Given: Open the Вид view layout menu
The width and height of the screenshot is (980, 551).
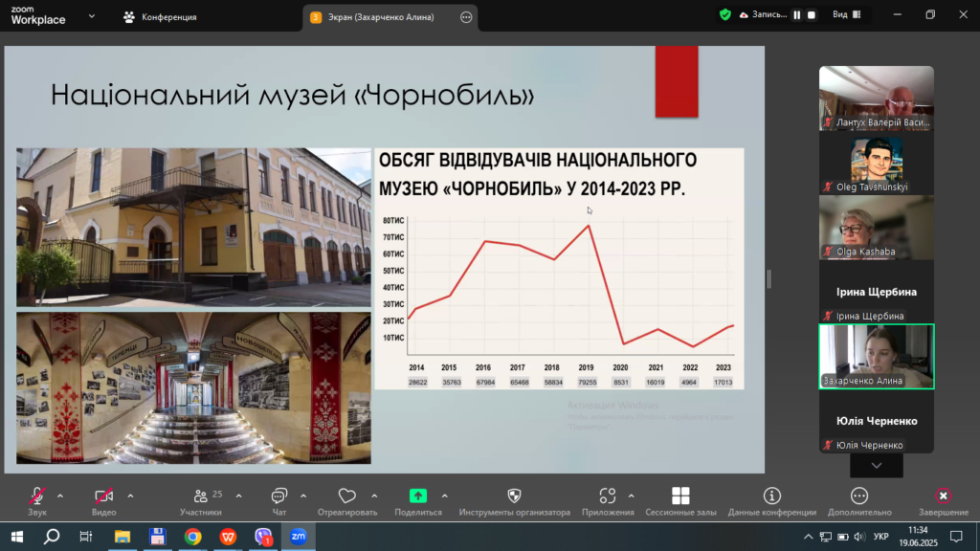Looking at the screenshot, I should [847, 14].
